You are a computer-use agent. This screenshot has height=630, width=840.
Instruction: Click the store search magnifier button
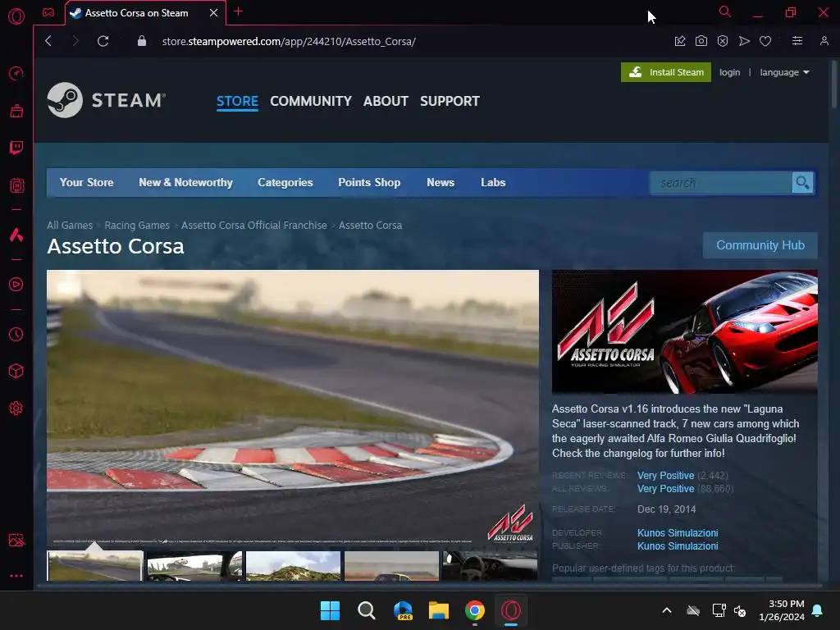(x=802, y=183)
